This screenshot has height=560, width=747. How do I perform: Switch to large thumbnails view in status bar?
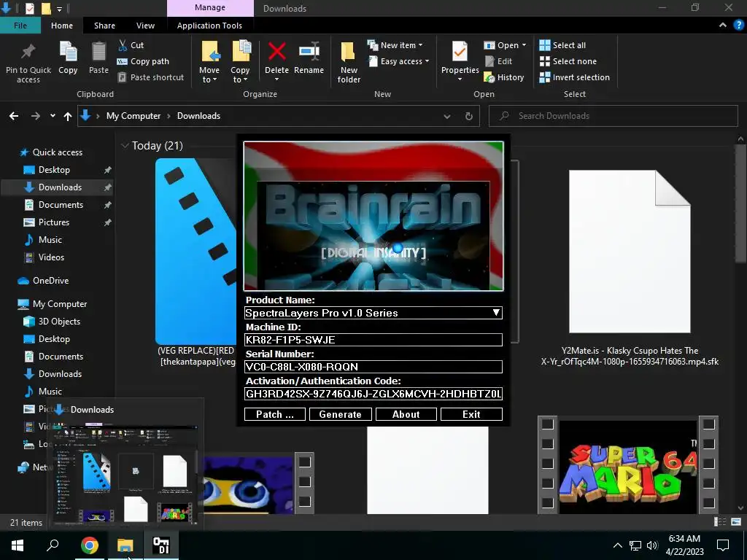pyautogui.click(x=736, y=522)
